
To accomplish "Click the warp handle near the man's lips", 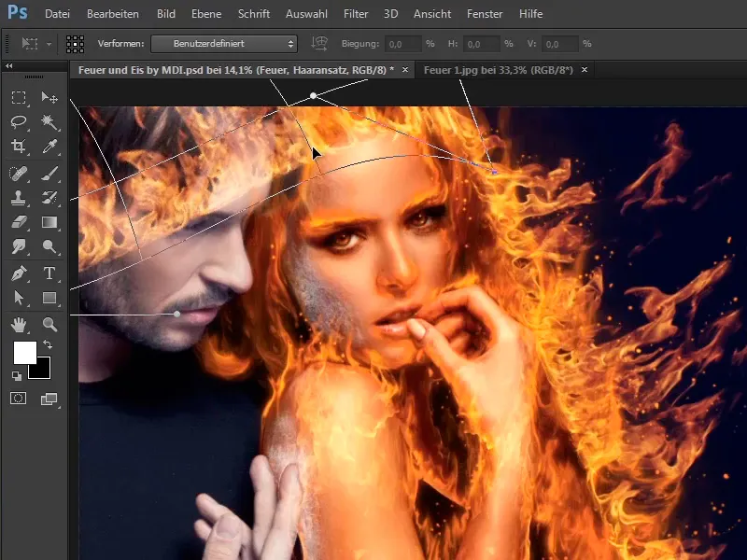I will click(x=176, y=314).
